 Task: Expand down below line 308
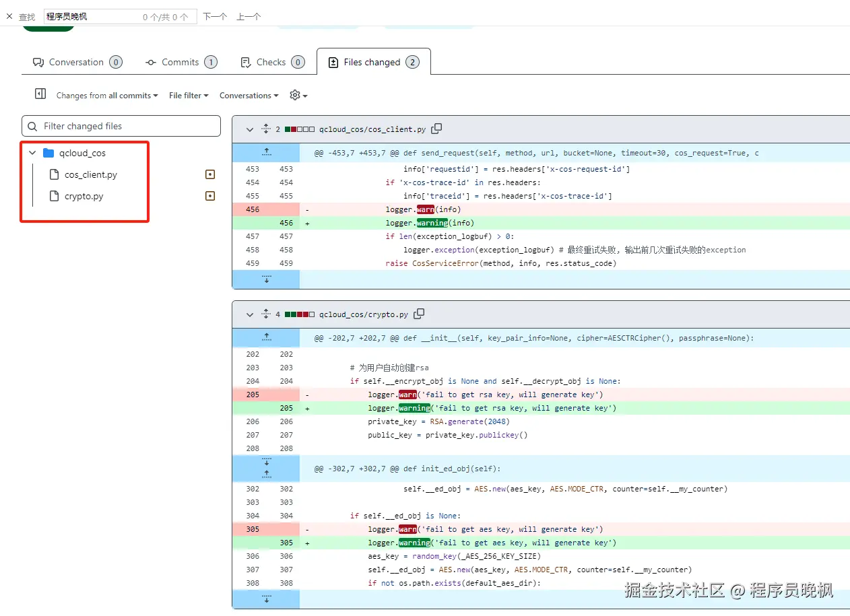[266, 599]
